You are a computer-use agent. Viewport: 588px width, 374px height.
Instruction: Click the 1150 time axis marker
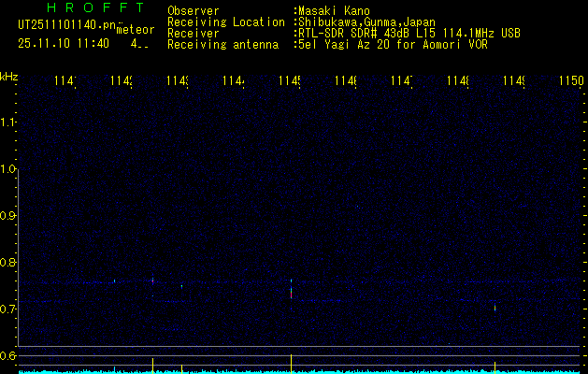(570, 82)
